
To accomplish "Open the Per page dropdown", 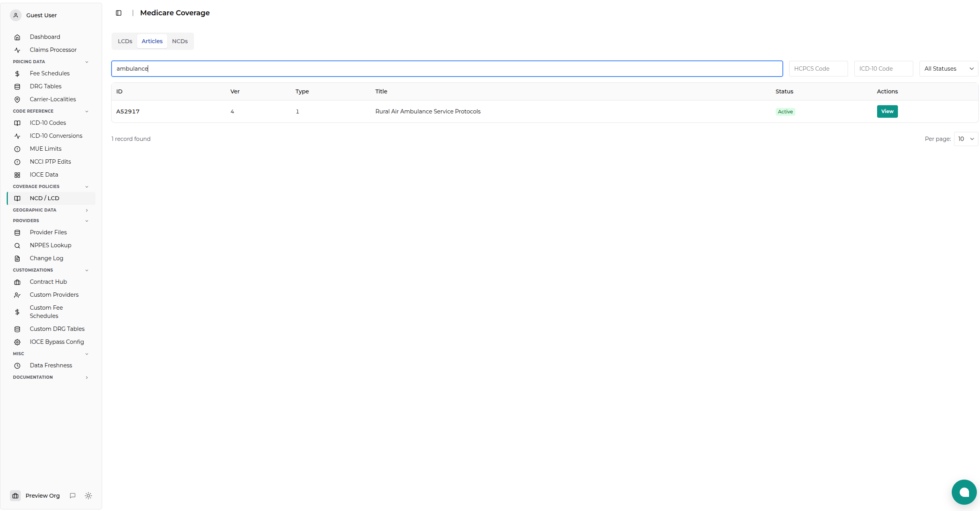I will coord(966,139).
